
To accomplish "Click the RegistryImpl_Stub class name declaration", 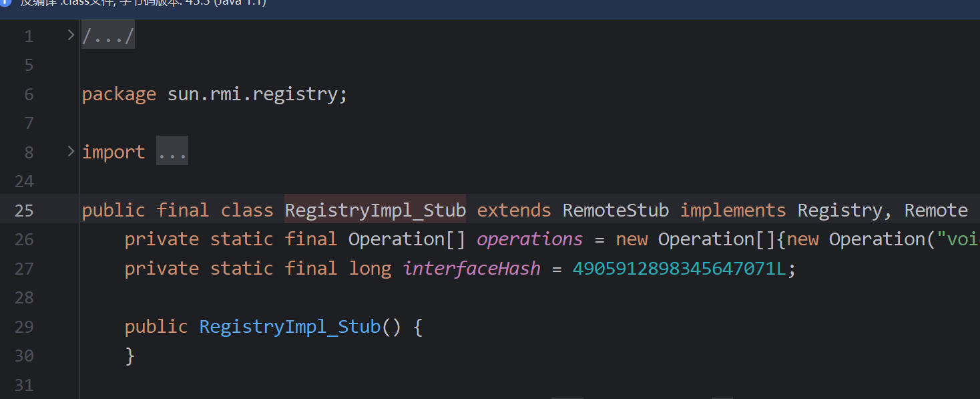I will [x=375, y=210].
